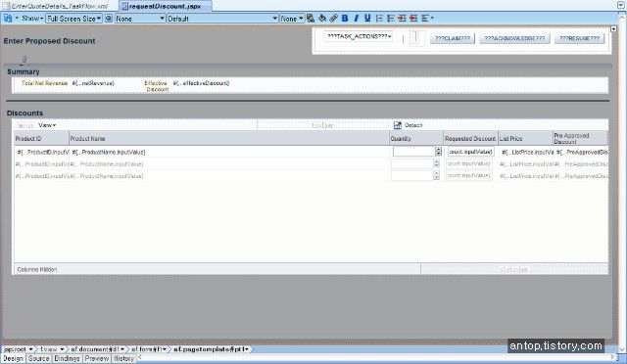
Task: Click the ???ACKNOWLEDGE??? button
Action: pos(514,38)
